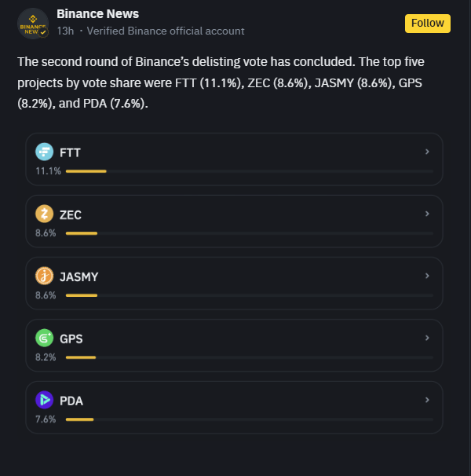471x476 pixels.
Task: Select the JASMY token label
Action: tap(79, 276)
